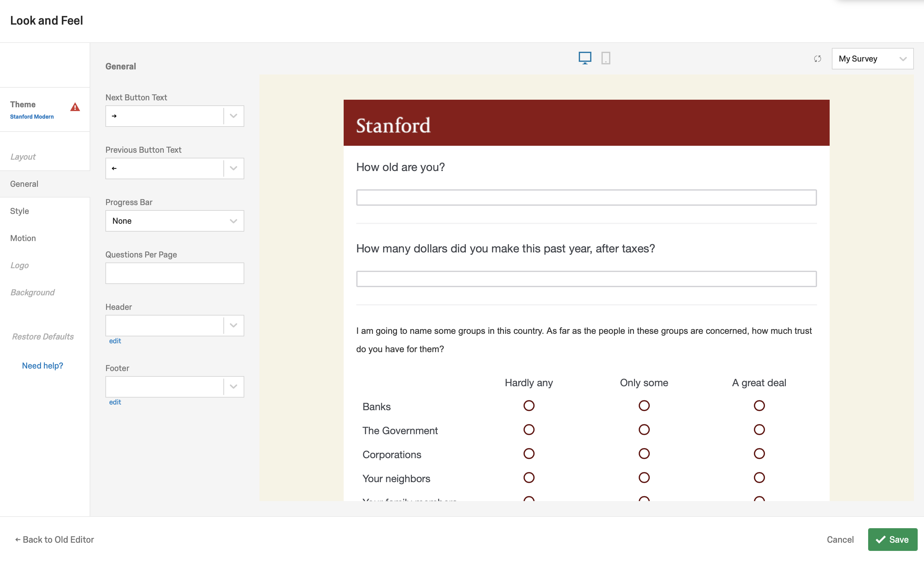924x561 pixels.
Task: Open the Motion section
Action: (x=23, y=238)
